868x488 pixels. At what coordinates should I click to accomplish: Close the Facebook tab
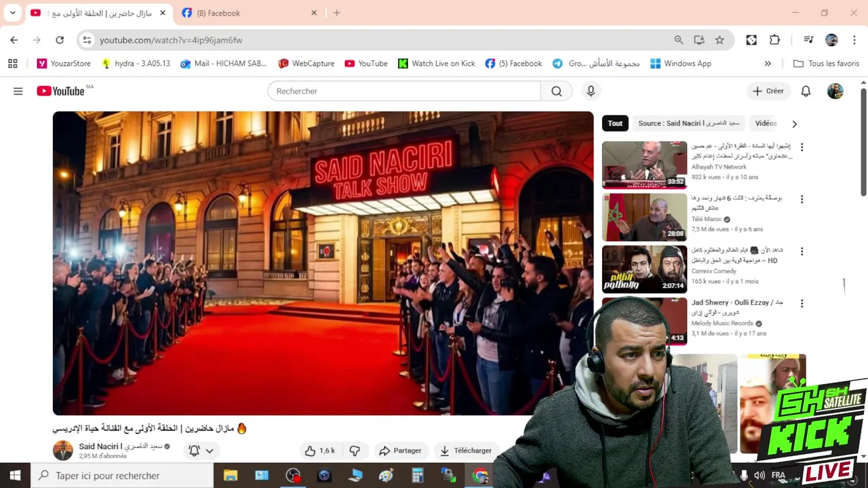pos(314,13)
